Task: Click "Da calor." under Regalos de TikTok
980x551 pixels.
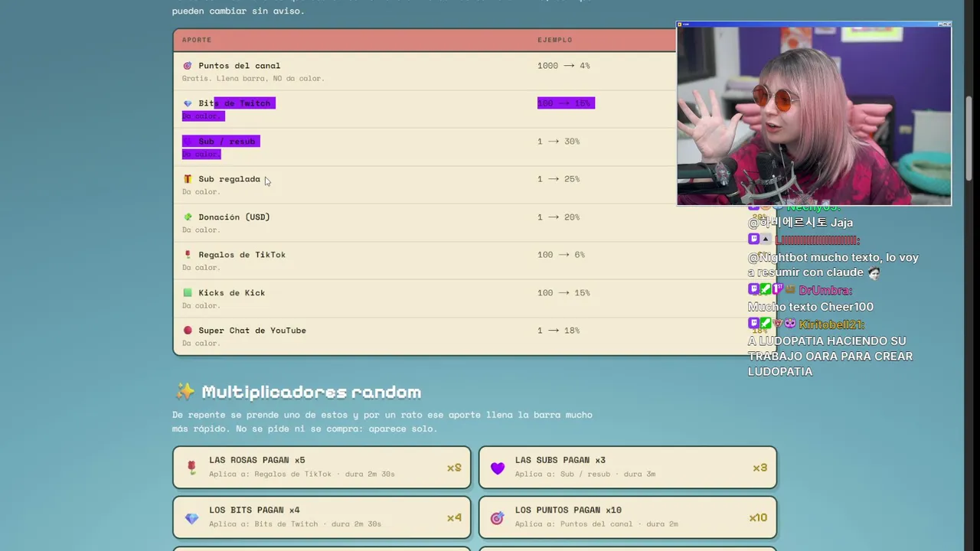Action: click(201, 268)
